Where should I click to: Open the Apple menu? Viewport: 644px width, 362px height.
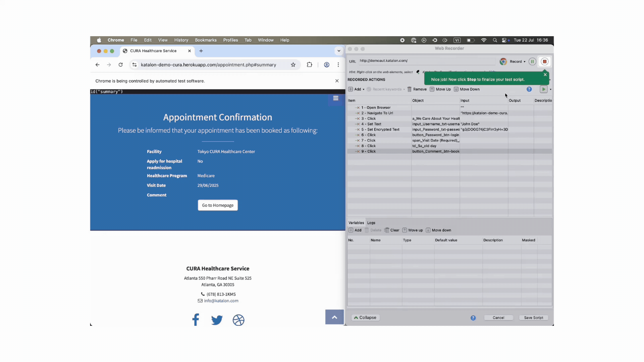click(x=99, y=40)
